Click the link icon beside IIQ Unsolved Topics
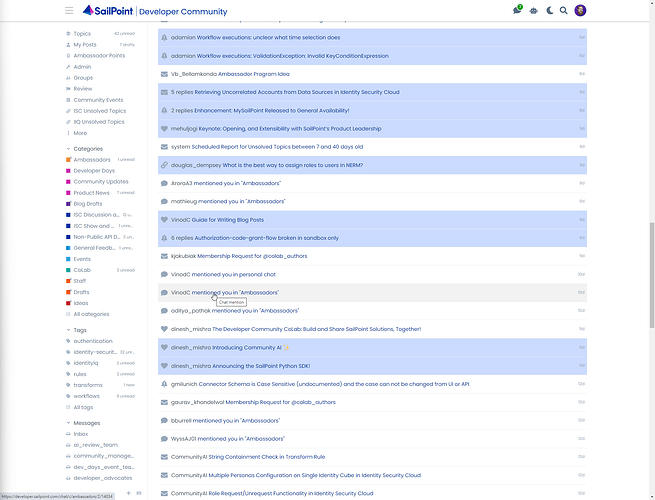The width and height of the screenshot is (655, 500). click(x=68, y=122)
